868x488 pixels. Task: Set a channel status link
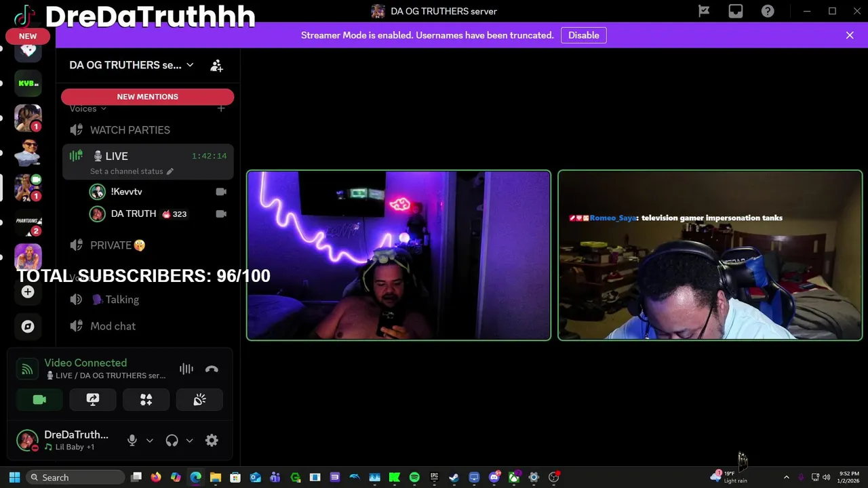pos(126,171)
